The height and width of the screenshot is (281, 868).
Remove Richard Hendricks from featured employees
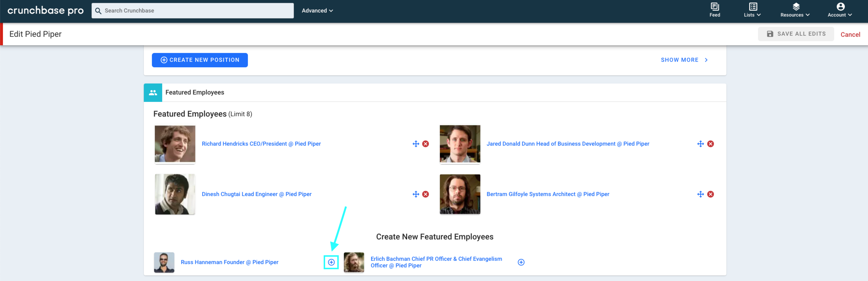[426, 144]
